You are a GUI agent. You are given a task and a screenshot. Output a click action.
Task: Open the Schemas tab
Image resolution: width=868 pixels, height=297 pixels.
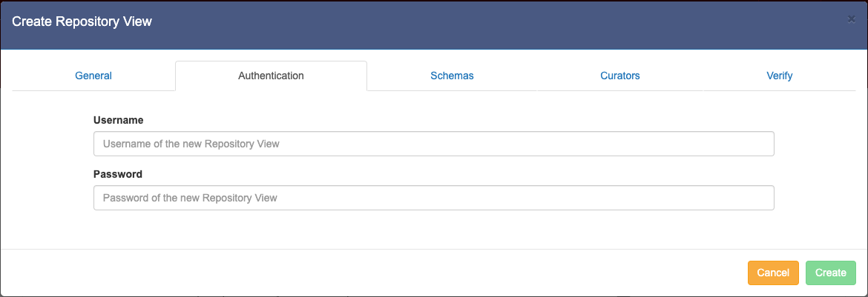452,76
